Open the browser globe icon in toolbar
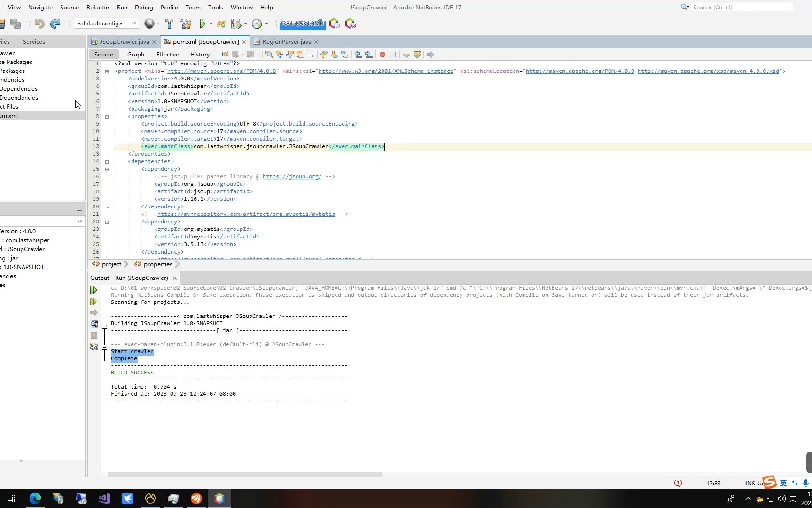This screenshot has width=812, height=508. pos(149,24)
